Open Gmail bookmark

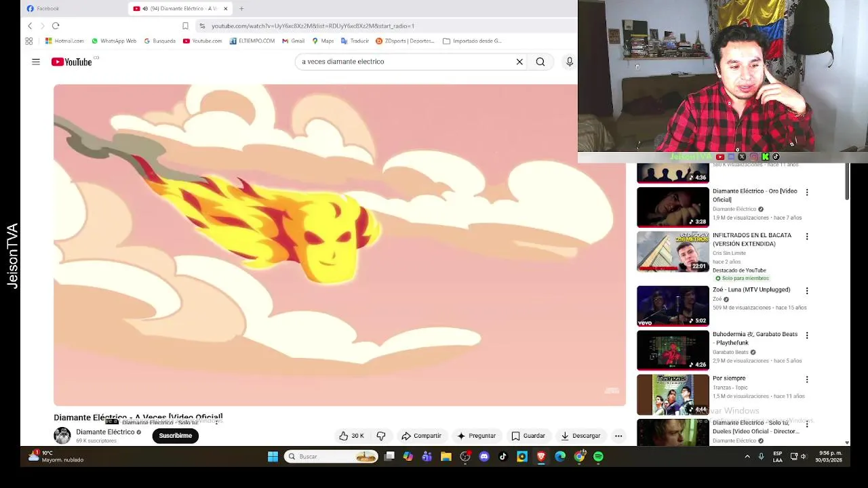[x=294, y=41]
